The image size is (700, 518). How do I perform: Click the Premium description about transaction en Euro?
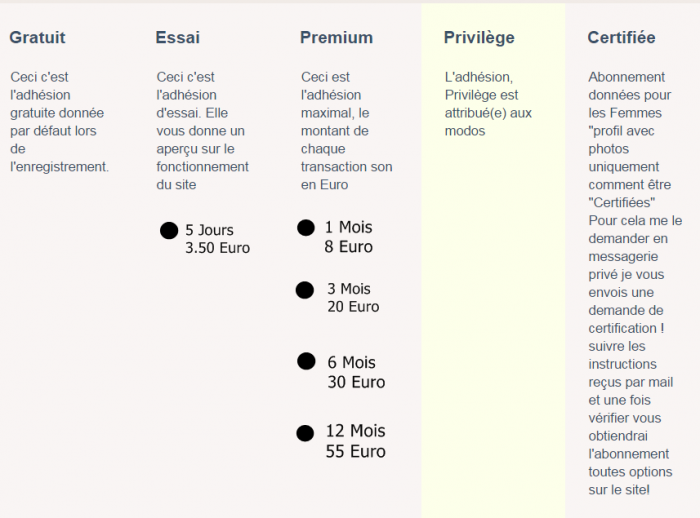346,131
